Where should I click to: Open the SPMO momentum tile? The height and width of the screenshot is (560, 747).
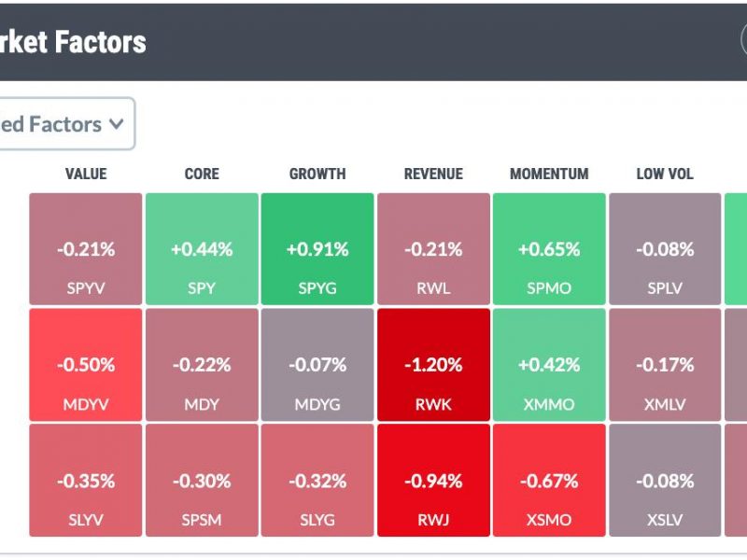click(x=549, y=249)
